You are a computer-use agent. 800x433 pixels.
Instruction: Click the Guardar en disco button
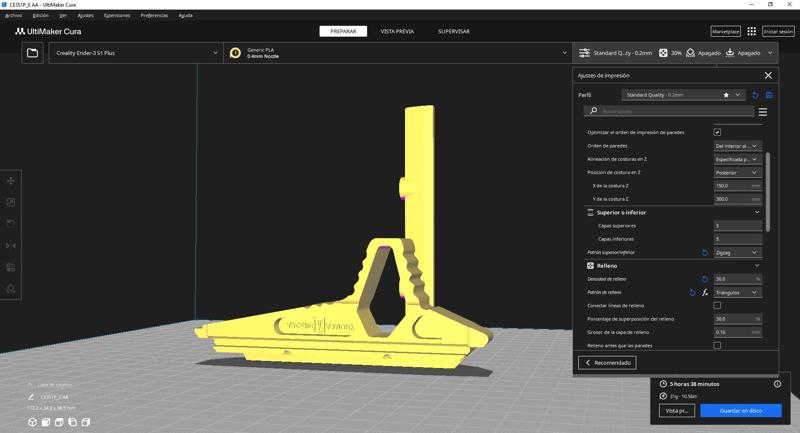[740, 410]
